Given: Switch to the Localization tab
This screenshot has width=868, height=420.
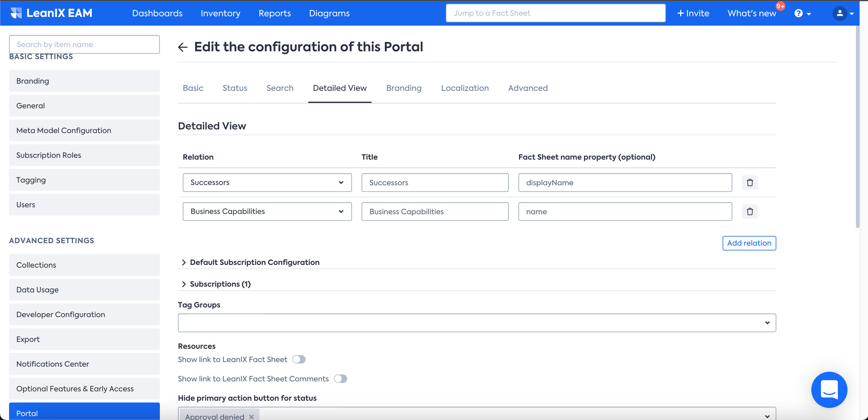Looking at the screenshot, I should pos(465,88).
